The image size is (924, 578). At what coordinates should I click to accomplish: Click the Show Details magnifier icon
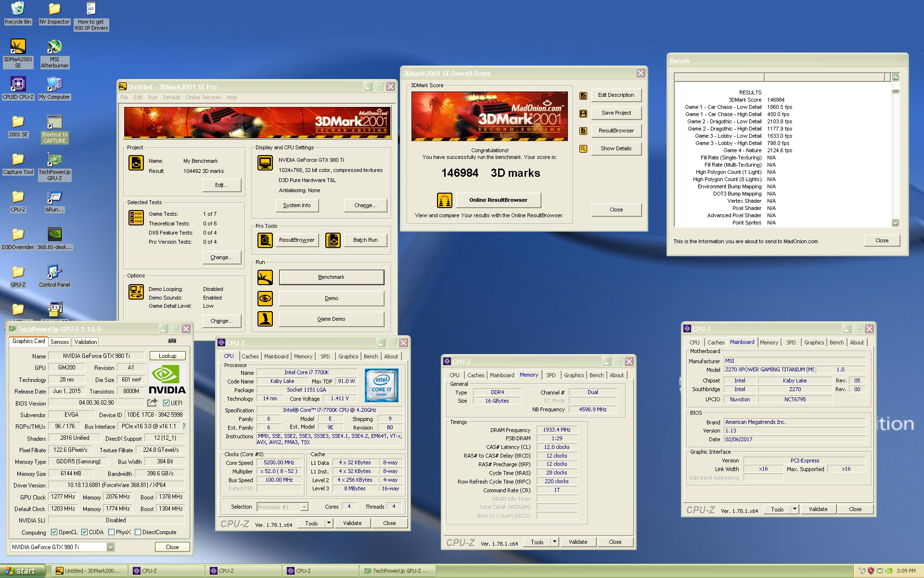point(583,149)
